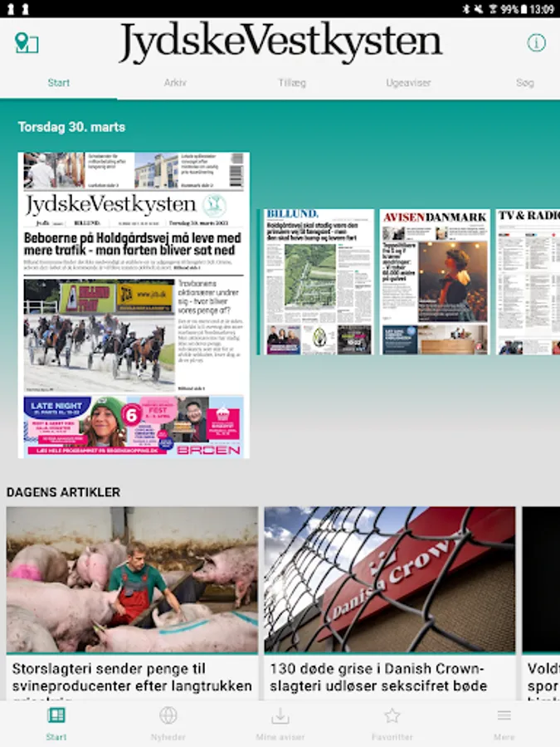Open the TV & Radio section thumbnail
This screenshot has width=560, height=747.
pos(528,281)
